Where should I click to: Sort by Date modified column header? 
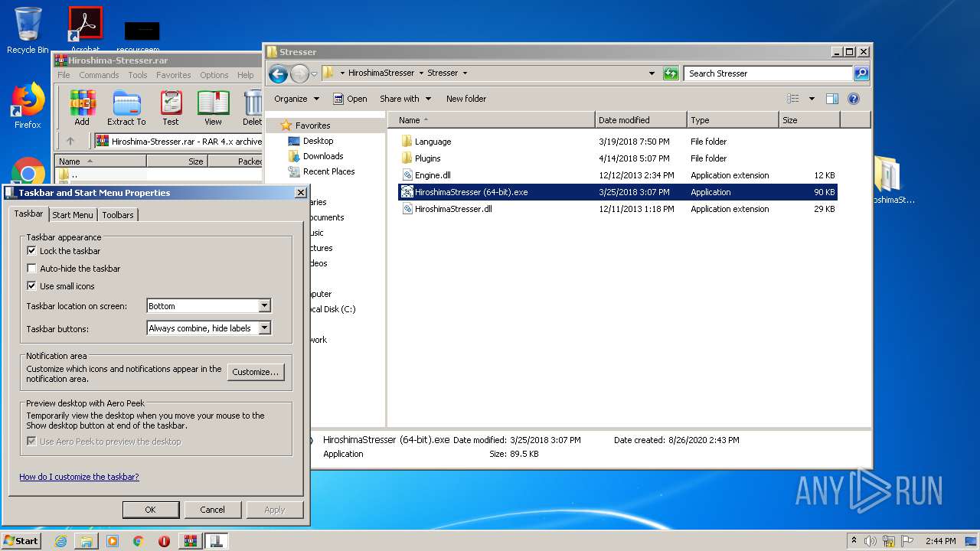click(x=641, y=120)
